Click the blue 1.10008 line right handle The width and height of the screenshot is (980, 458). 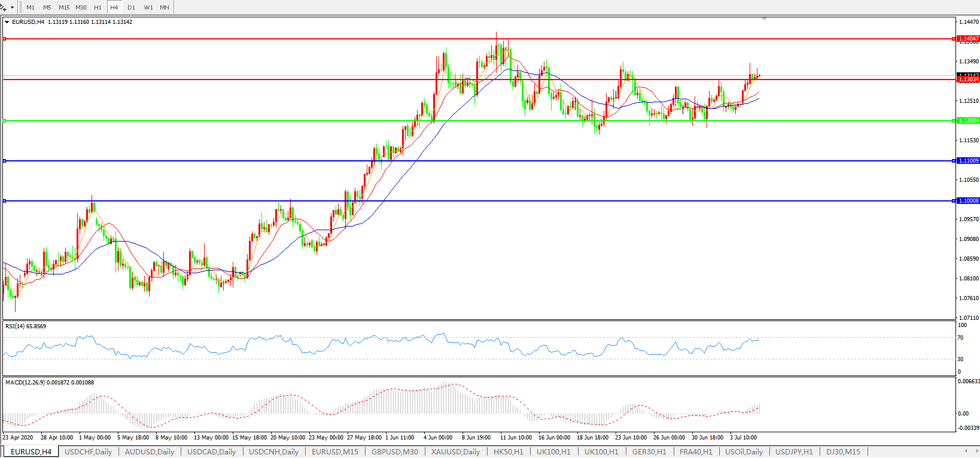pyautogui.click(x=954, y=201)
